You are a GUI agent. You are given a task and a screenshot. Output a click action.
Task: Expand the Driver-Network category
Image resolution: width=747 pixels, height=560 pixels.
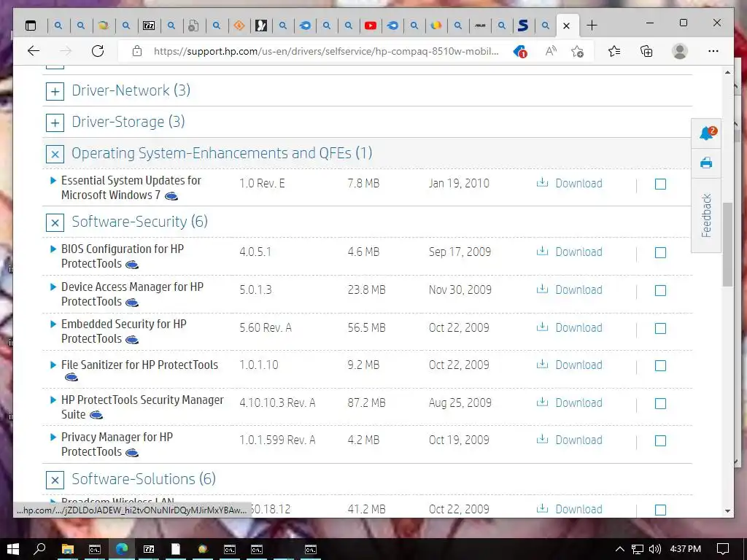55,91
